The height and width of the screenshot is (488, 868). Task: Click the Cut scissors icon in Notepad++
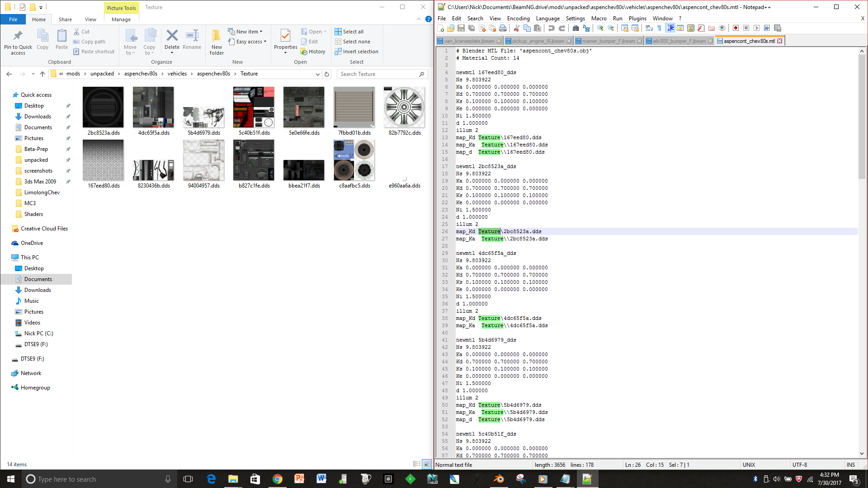click(516, 28)
